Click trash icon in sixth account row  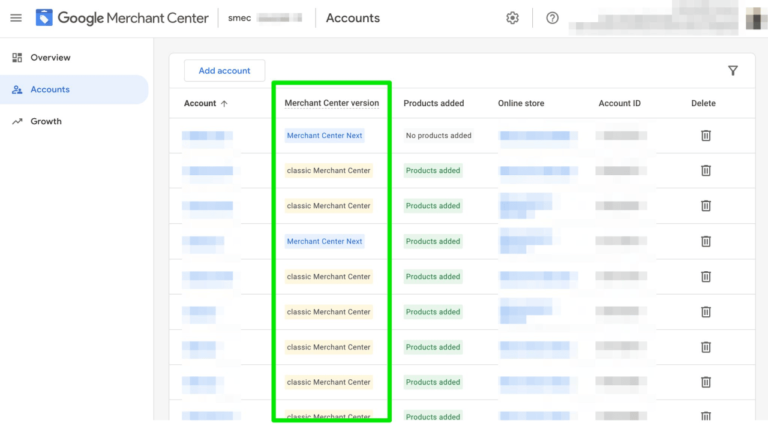click(706, 312)
